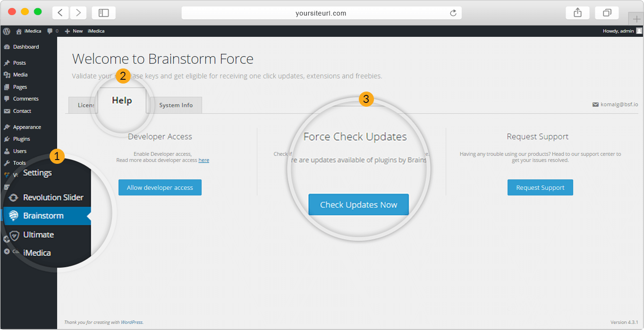Click the envelope icon beside the email
Screen dimensions: 644x330
(x=595, y=104)
